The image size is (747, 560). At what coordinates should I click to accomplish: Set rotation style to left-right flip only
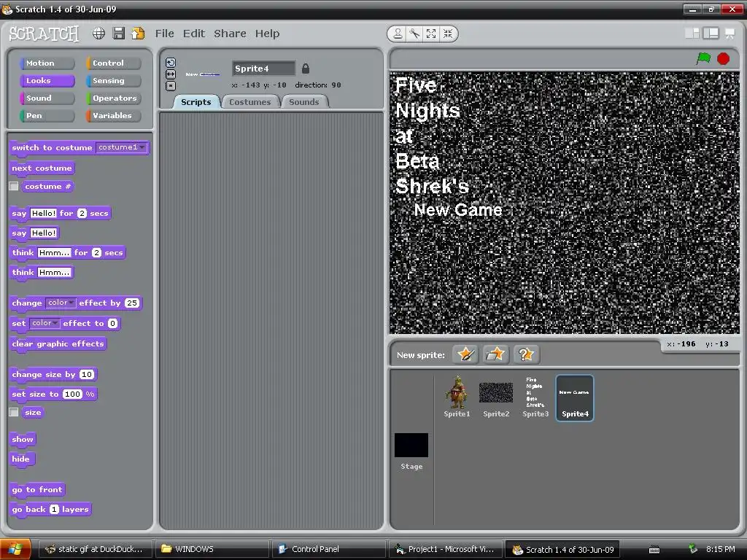point(171,74)
